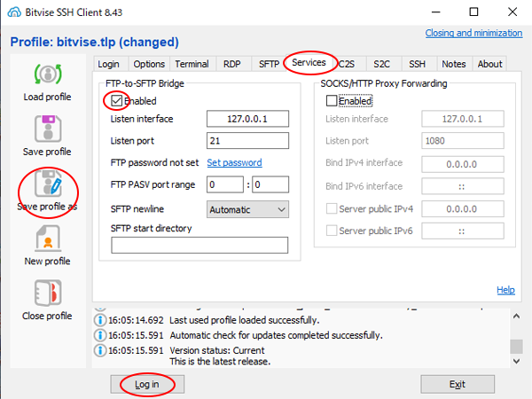Click info icon beside Version status entry
The height and width of the screenshot is (399, 532).
tap(99, 350)
